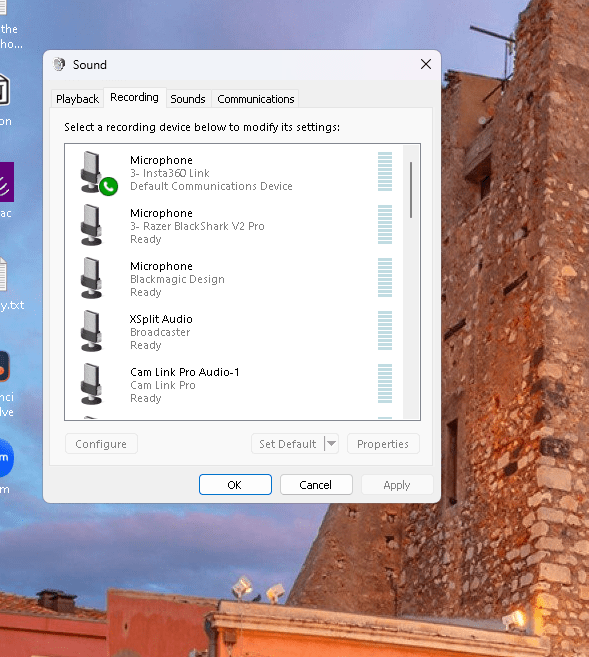Select the 'Blackmagic Design' device text
Screen dimensions: 589x657
[x=177, y=279]
